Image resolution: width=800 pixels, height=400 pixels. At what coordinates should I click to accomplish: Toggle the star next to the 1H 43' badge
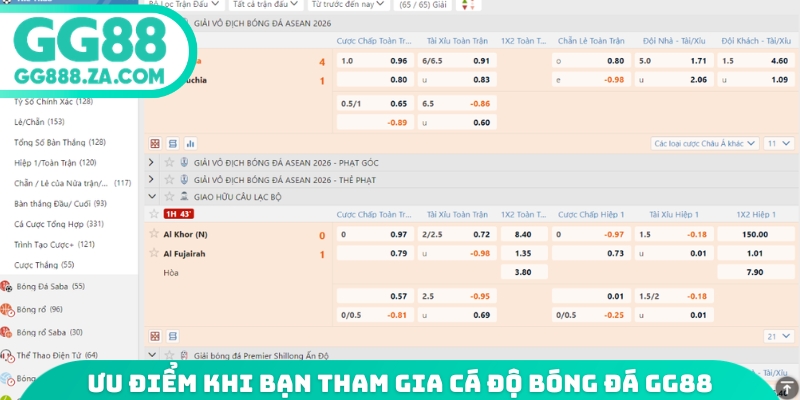[x=154, y=214]
